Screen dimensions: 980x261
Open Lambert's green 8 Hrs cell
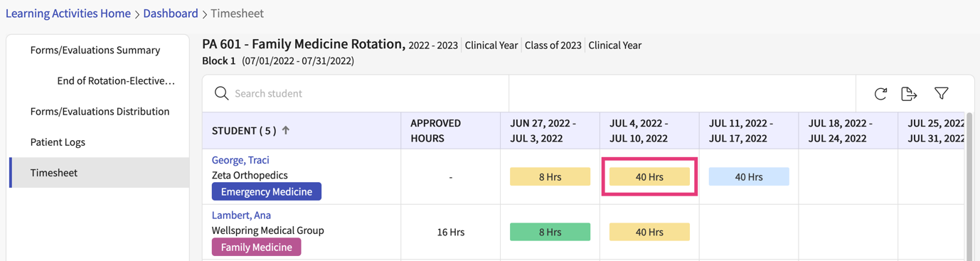(x=550, y=232)
